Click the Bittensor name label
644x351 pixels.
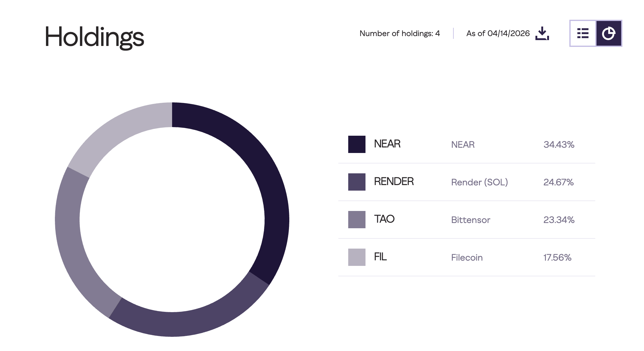[470, 220]
